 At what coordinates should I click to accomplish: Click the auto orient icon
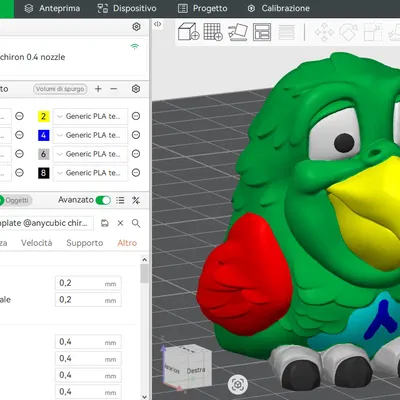pyautogui.click(x=238, y=32)
